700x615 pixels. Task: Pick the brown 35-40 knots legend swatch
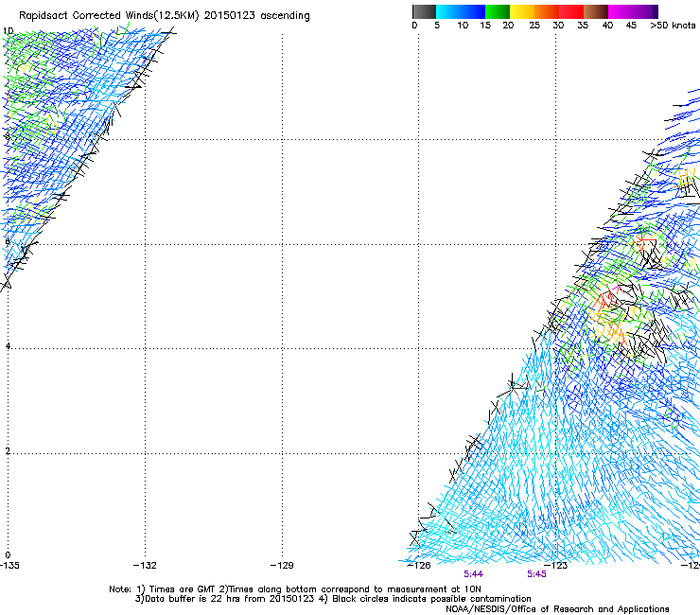[x=596, y=11]
